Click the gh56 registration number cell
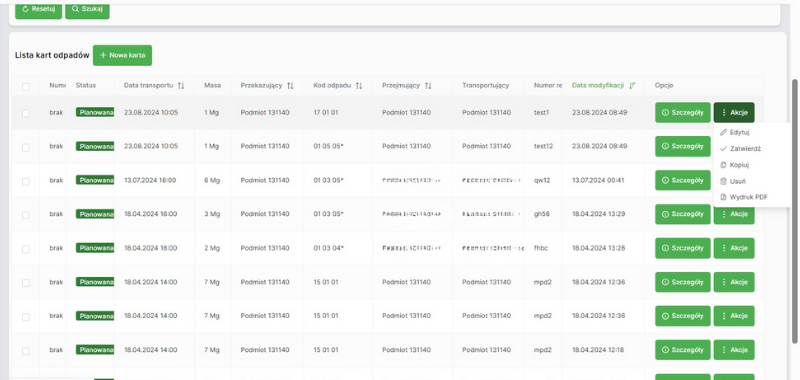The image size is (800, 380). tap(542, 214)
